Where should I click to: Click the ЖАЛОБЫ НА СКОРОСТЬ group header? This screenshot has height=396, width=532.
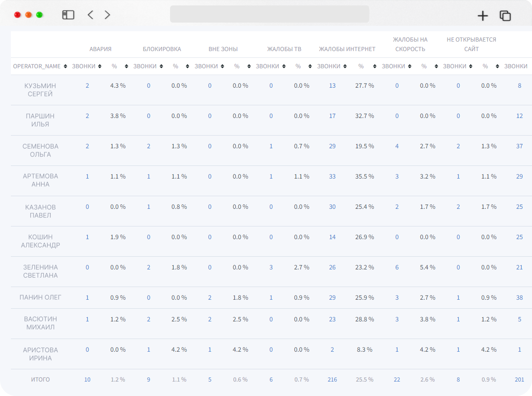coord(410,44)
